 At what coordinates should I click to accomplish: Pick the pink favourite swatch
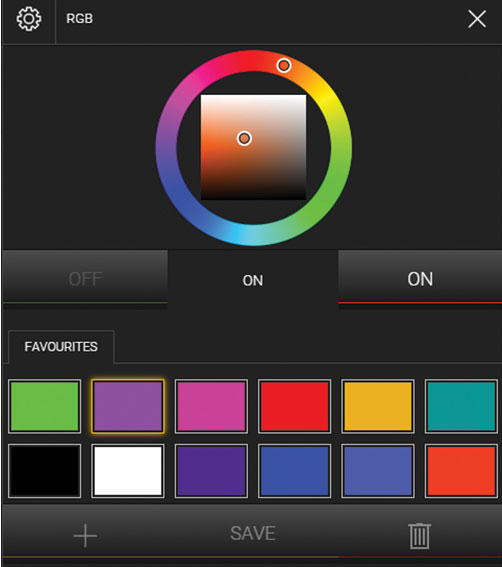[x=211, y=406]
